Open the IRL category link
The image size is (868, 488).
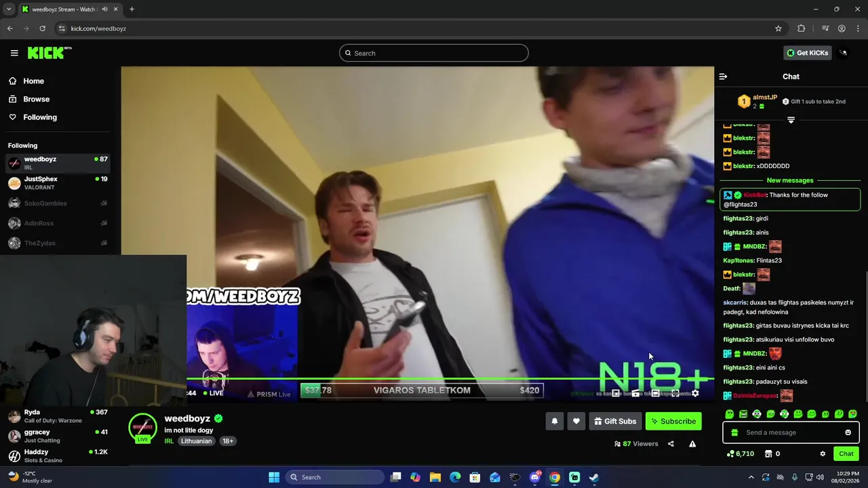pyautogui.click(x=169, y=441)
